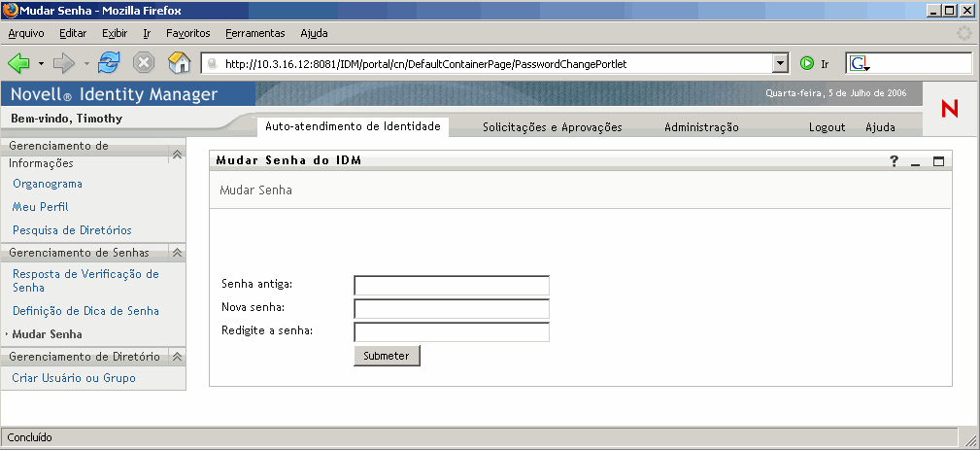Screen dimensions: 980x450
Task: Open the URL address bar dropdown
Action: click(x=779, y=63)
